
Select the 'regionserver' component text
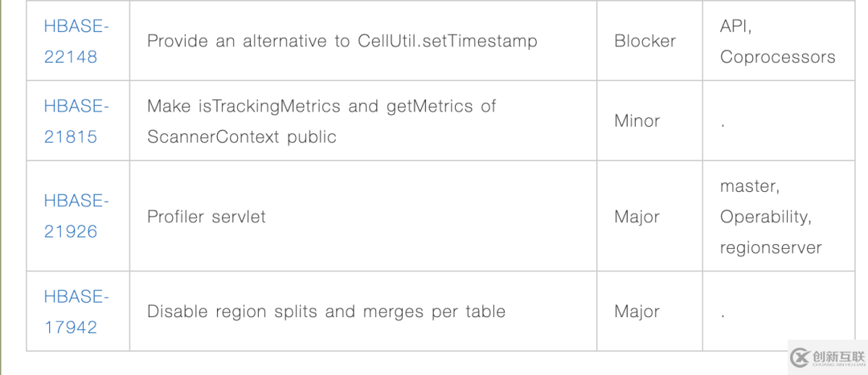771,248
